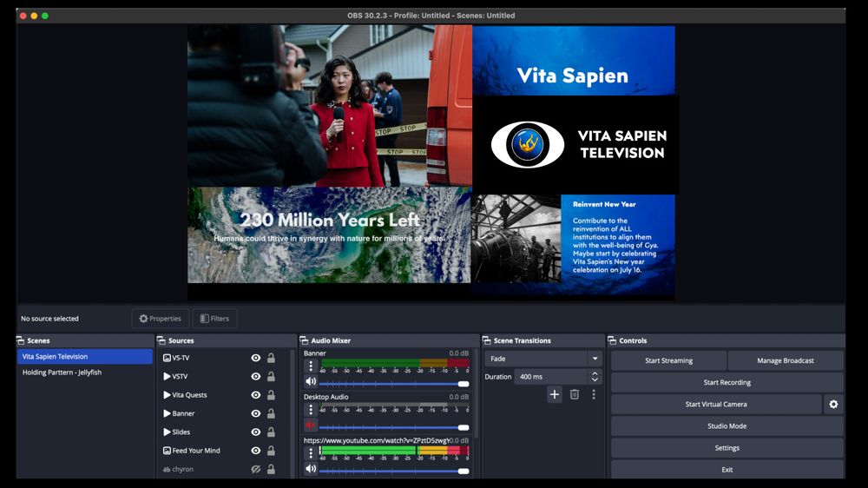Adjust Desktop Audio volume slider
This screenshot has height=488, width=868.
(394, 427)
